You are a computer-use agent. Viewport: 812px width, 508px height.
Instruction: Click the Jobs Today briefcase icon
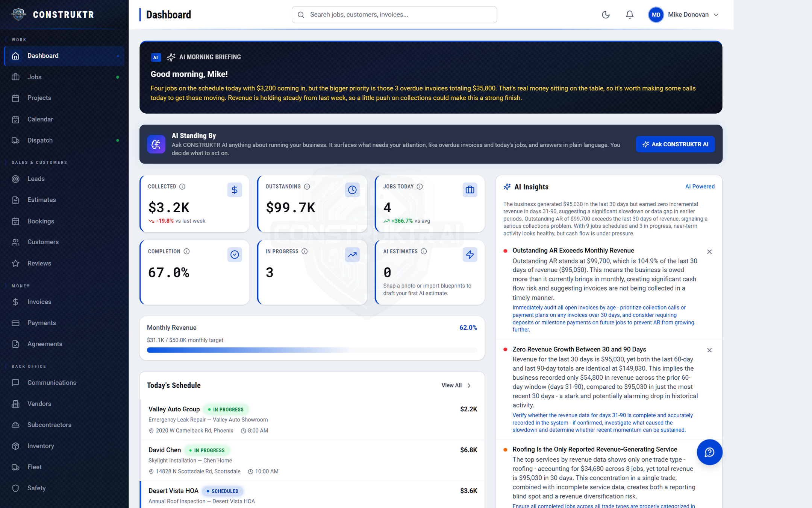pyautogui.click(x=470, y=190)
